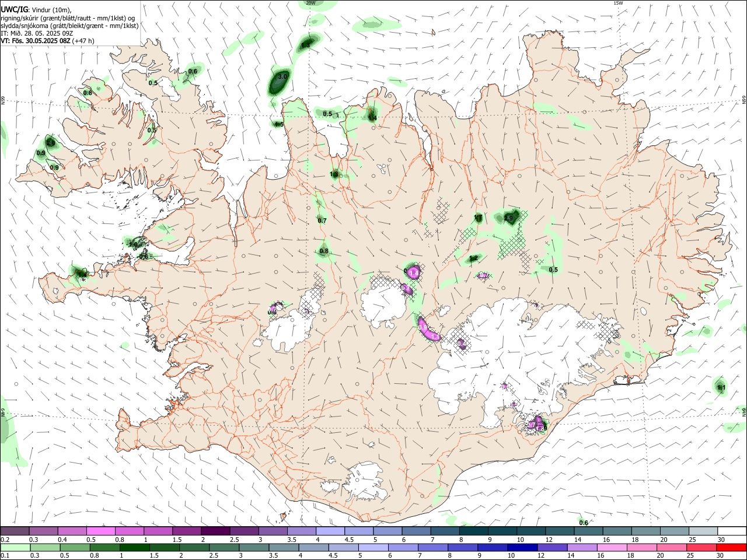747x560 pixels.
Task: Select the lower legend swatch labeled 9
Action: tap(493, 547)
